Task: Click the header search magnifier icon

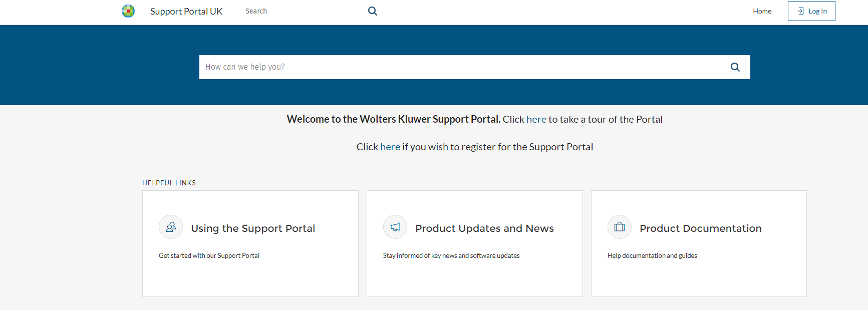Action: 373,11
